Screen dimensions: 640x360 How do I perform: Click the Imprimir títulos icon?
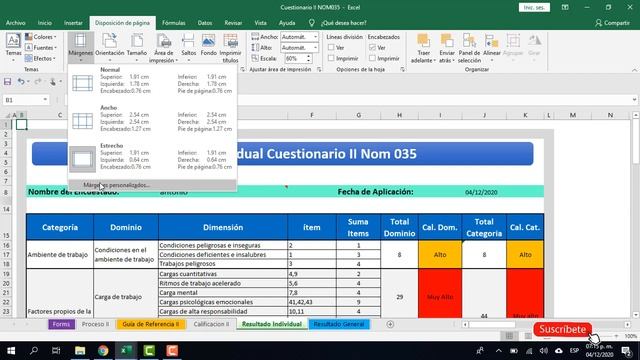230,48
